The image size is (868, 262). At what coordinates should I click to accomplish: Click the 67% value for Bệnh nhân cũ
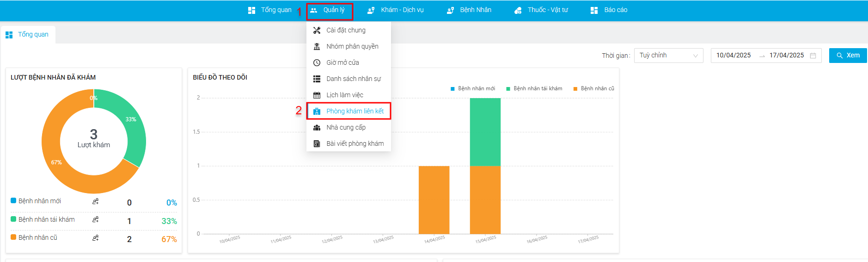coord(169,239)
